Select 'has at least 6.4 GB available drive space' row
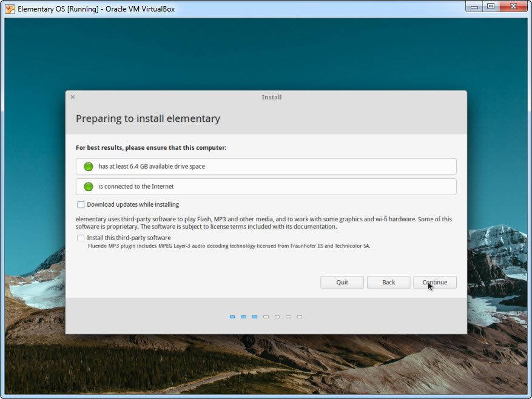532x399 pixels. point(266,167)
